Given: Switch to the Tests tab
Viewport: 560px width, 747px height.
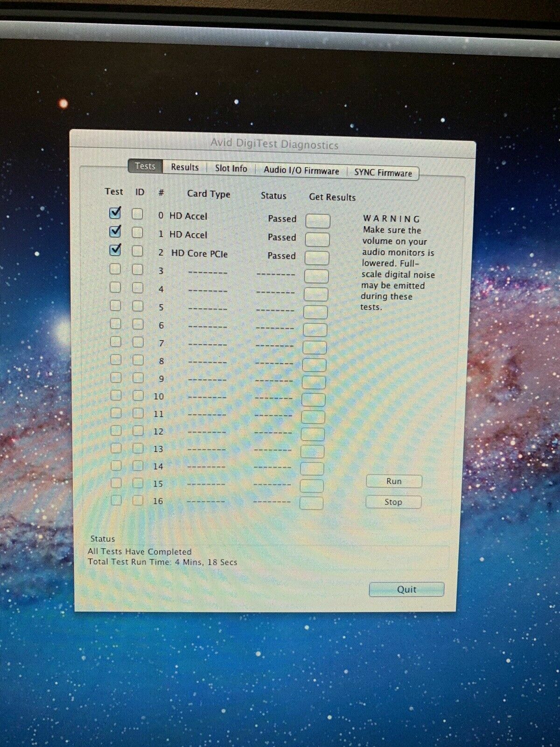Looking at the screenshot, I should coord(145,166).
